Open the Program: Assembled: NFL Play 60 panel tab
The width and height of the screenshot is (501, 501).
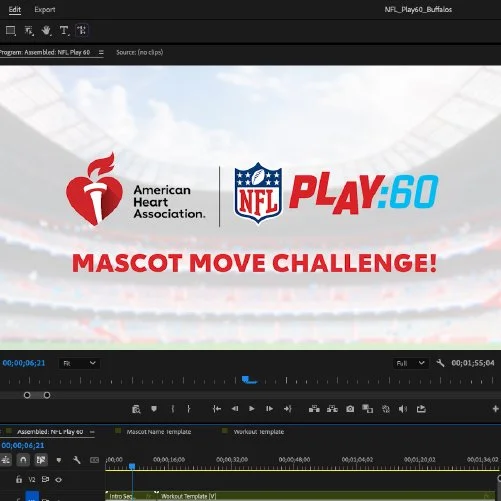tap(45, 52)
